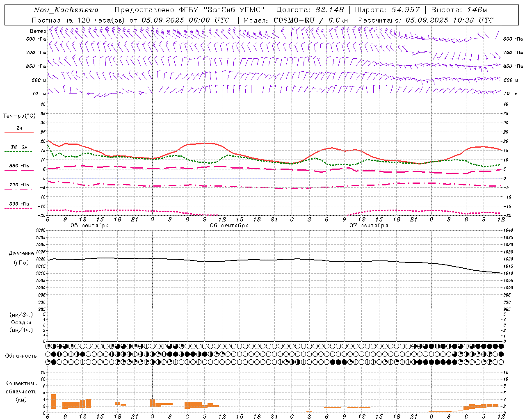The image size is (525, 420).
Task: Click the '700 гПа' temperature legend label
Action: (19, 185)
